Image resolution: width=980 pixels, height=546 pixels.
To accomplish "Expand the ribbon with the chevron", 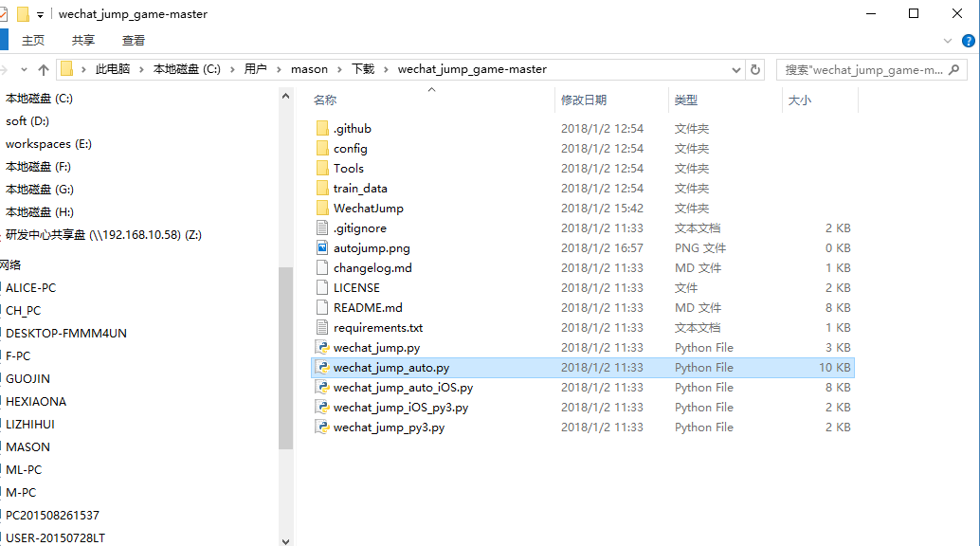I will click(x=948, y=42).
